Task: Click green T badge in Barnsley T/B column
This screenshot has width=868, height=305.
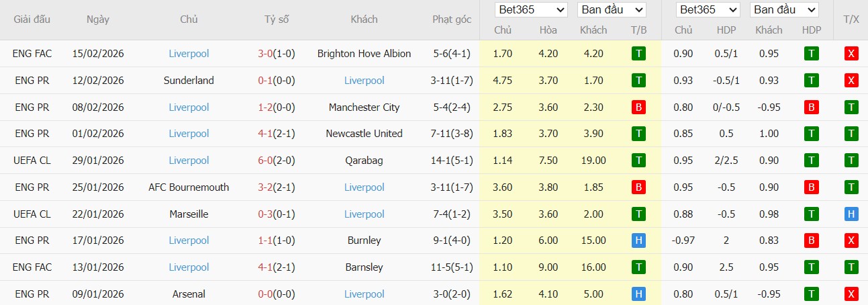Action: [x=638, y=267]
